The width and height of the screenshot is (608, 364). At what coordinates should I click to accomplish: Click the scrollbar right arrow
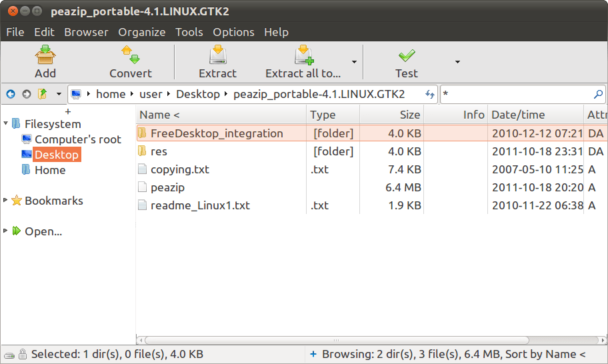click(603, 341)
